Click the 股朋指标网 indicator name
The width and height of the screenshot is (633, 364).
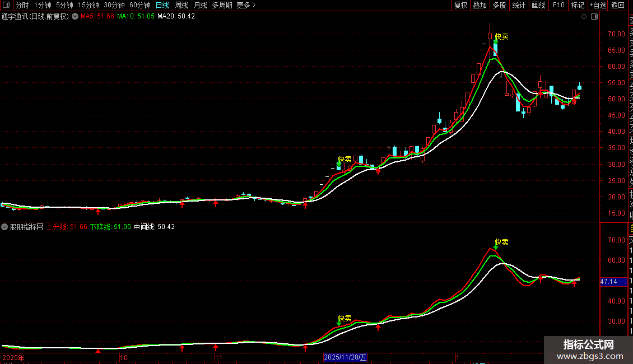coord(27,227)
